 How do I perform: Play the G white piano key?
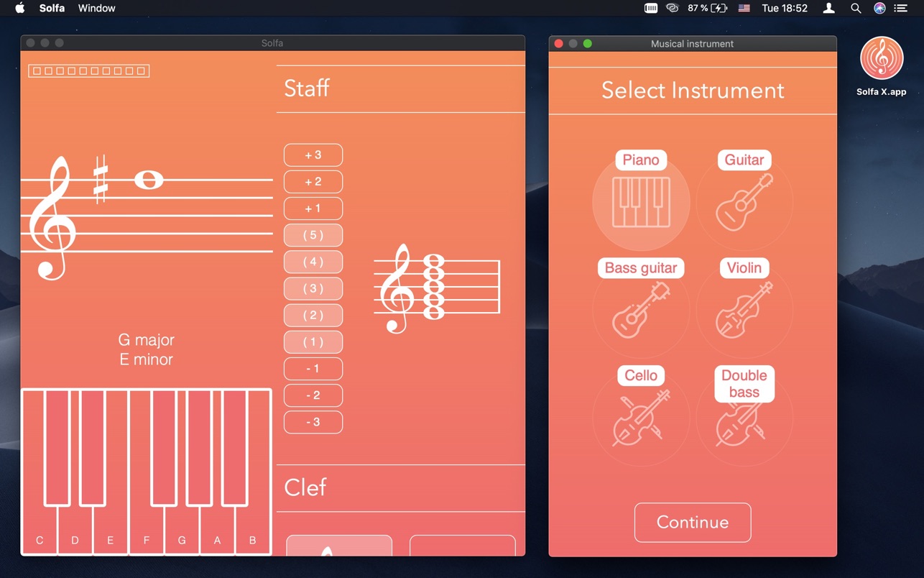[x=182, y=532]
